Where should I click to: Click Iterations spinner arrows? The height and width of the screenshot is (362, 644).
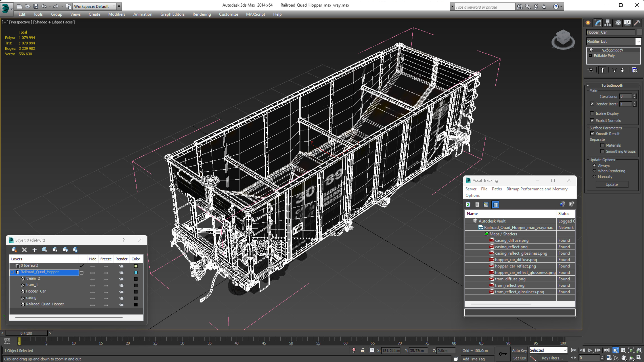click(x=634, y=96)
